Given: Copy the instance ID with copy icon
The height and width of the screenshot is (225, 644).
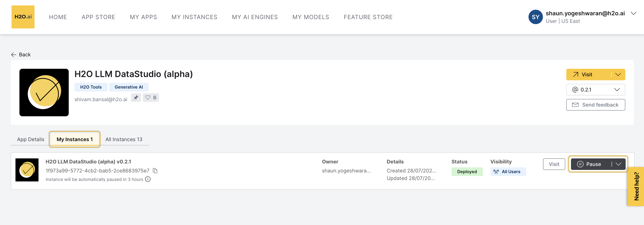Looking at the screenshot, I should click(x=155, y=171).
